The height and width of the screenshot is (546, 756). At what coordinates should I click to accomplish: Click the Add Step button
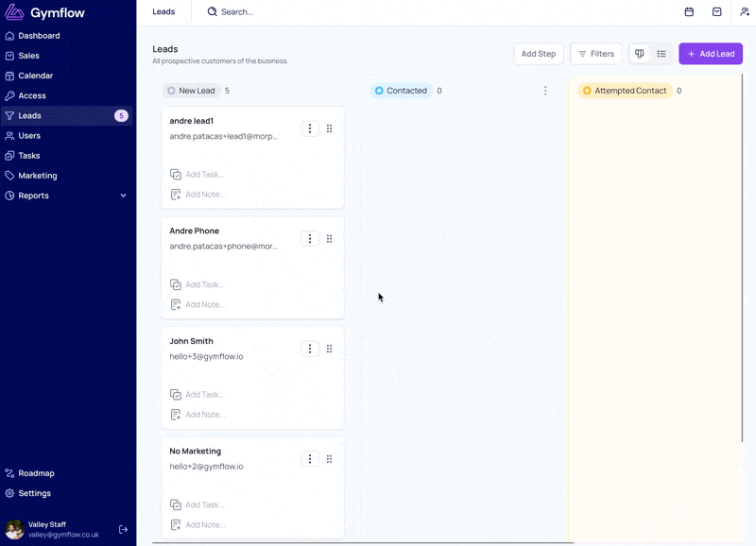click(539, 54)
